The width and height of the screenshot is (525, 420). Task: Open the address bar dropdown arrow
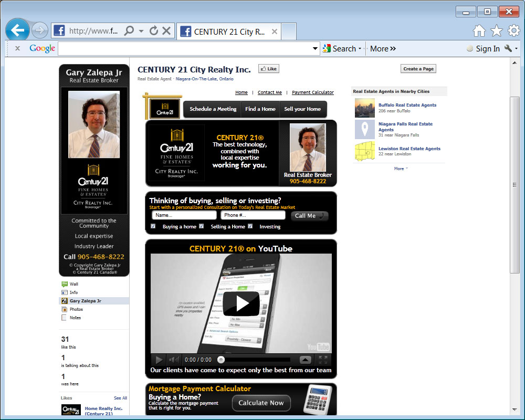coord(141,31)
